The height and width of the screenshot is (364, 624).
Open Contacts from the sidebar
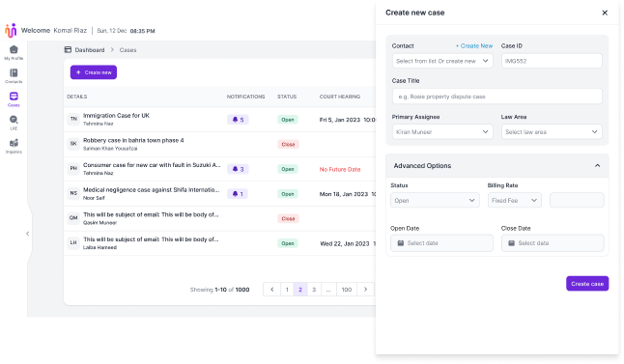(14, 75)
